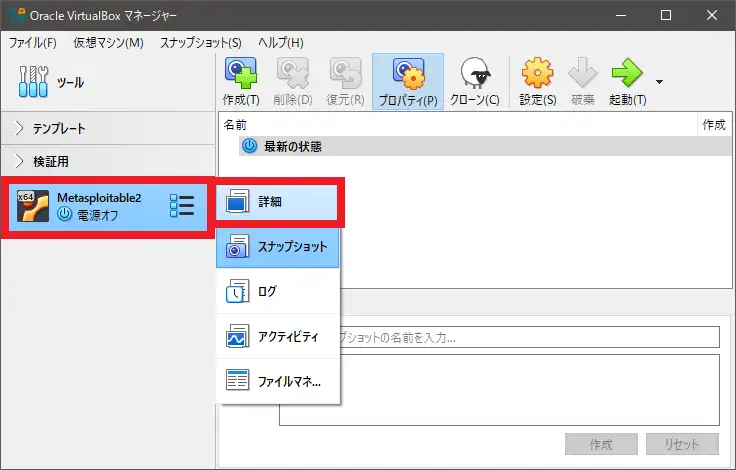736x470 pixels.
Task: Choose ログ from the popup menu
Action: coord(279,292)
